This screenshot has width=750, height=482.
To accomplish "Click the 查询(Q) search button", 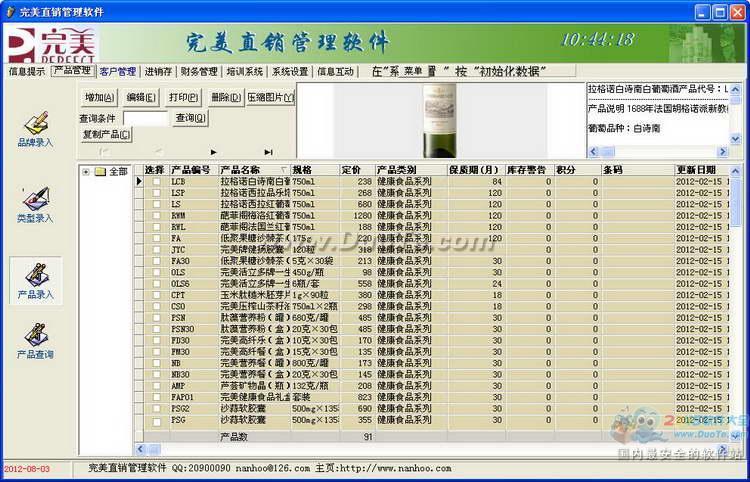I will 190,118.
